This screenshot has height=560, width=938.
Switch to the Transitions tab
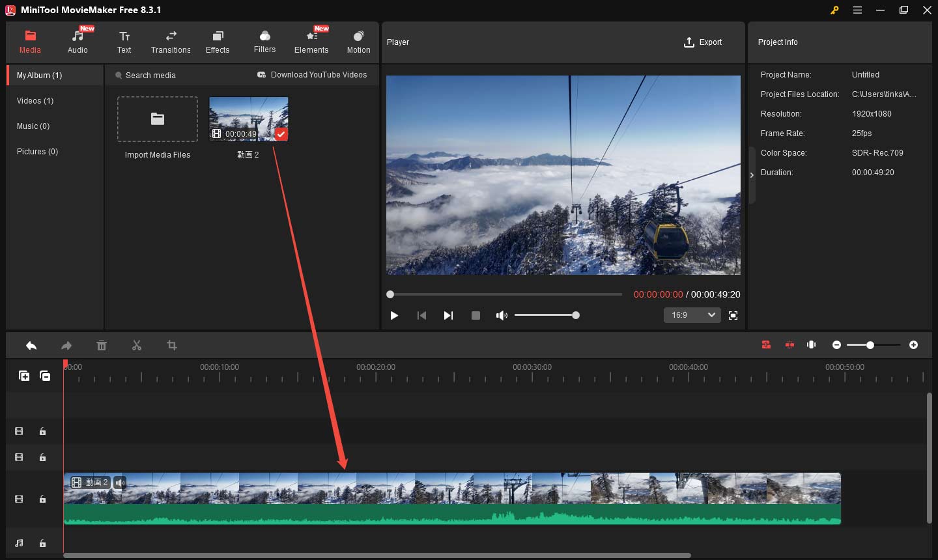point(171,42)
